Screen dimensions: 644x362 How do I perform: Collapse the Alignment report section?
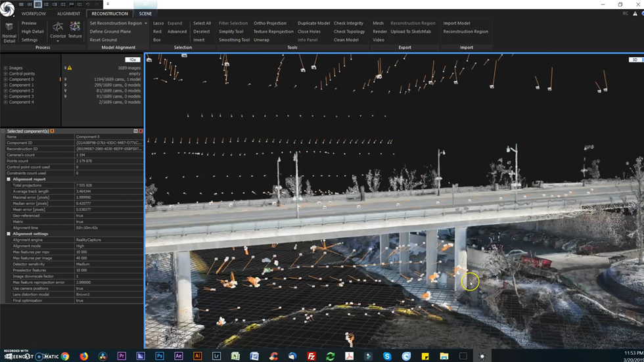(9, 179)
